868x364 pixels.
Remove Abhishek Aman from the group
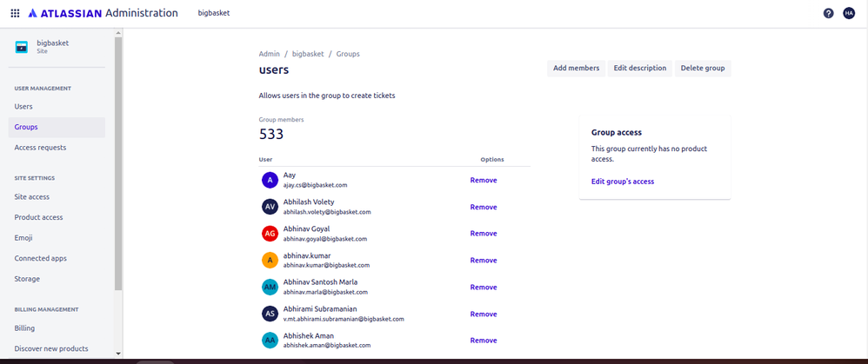(x=484, y=341)
